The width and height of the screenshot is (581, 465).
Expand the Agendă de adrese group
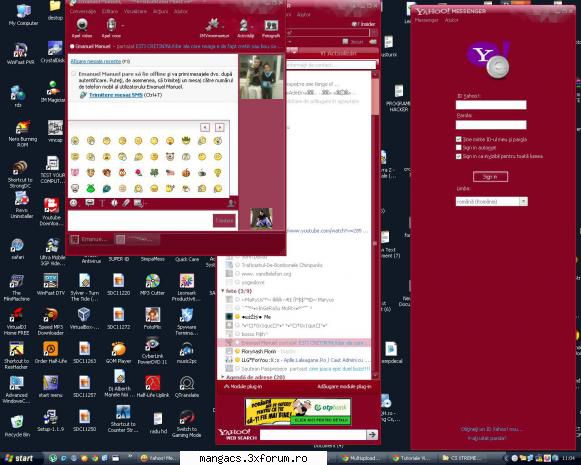pos(223,377)
